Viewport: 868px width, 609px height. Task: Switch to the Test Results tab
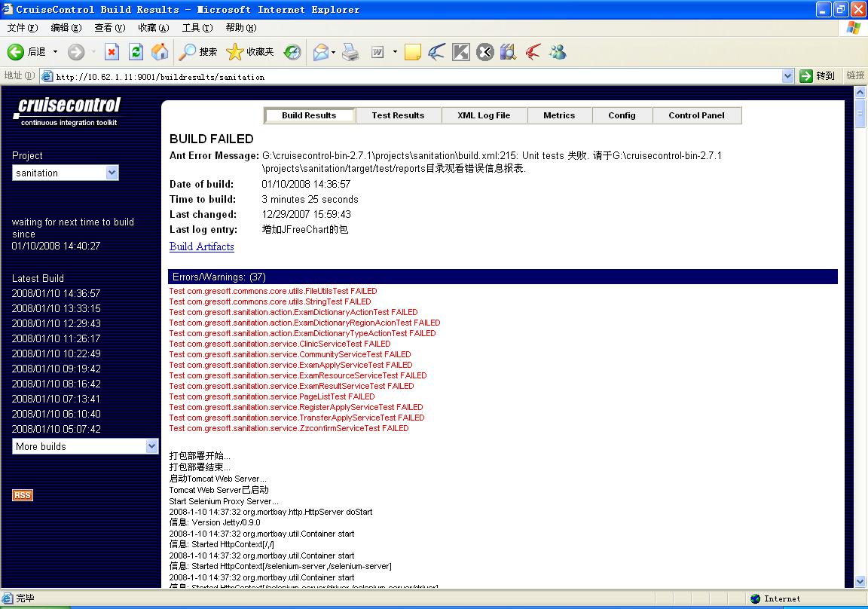tap(398, 115)
